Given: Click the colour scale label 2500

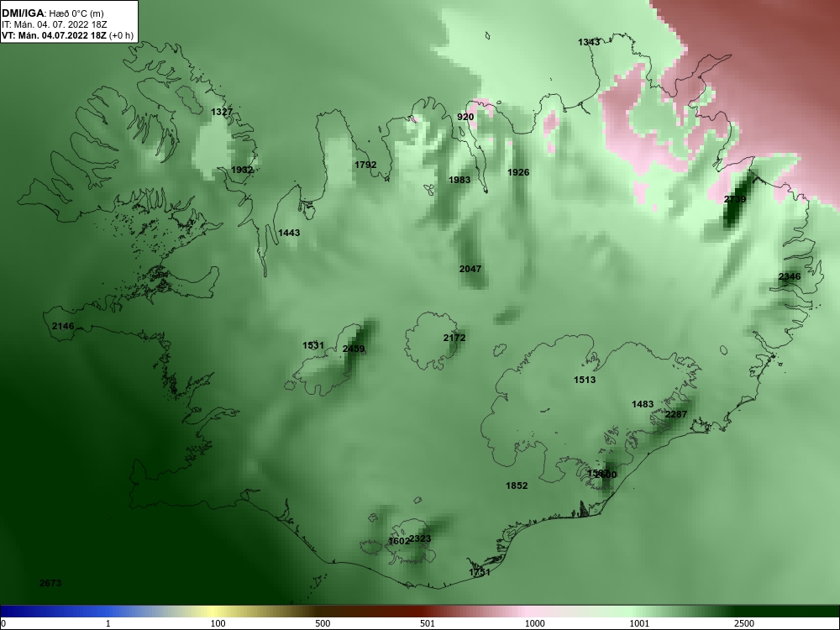Looking at the screenshot, I should coord(744,623).
